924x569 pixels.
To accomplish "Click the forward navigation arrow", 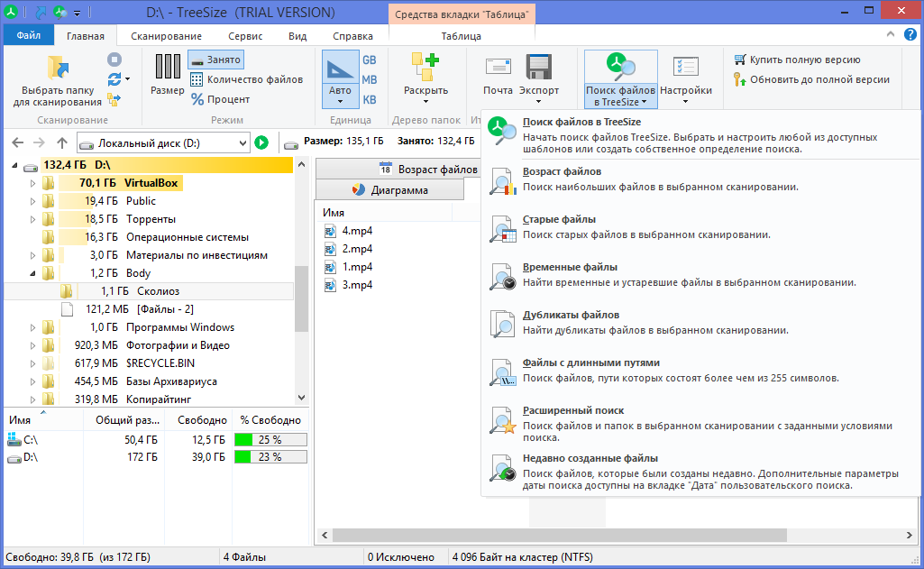I will [x=39, y=142].
